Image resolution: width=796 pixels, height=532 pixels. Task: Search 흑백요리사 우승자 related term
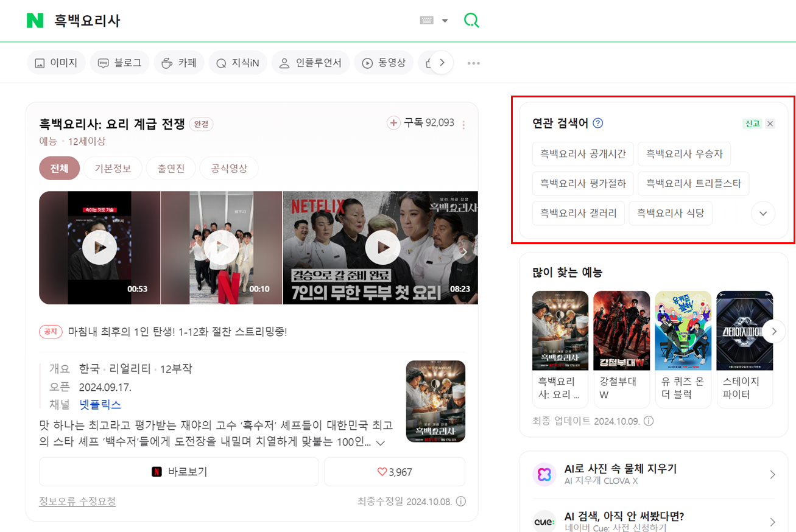684,154
